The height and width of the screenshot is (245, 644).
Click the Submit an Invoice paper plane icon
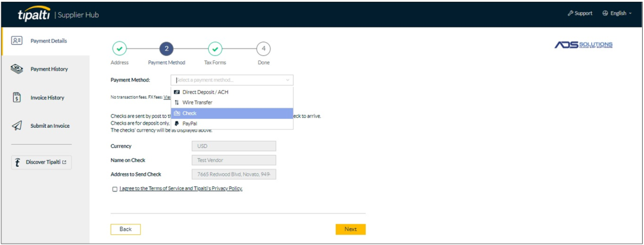pyautogui.click(x=16, y=126)
